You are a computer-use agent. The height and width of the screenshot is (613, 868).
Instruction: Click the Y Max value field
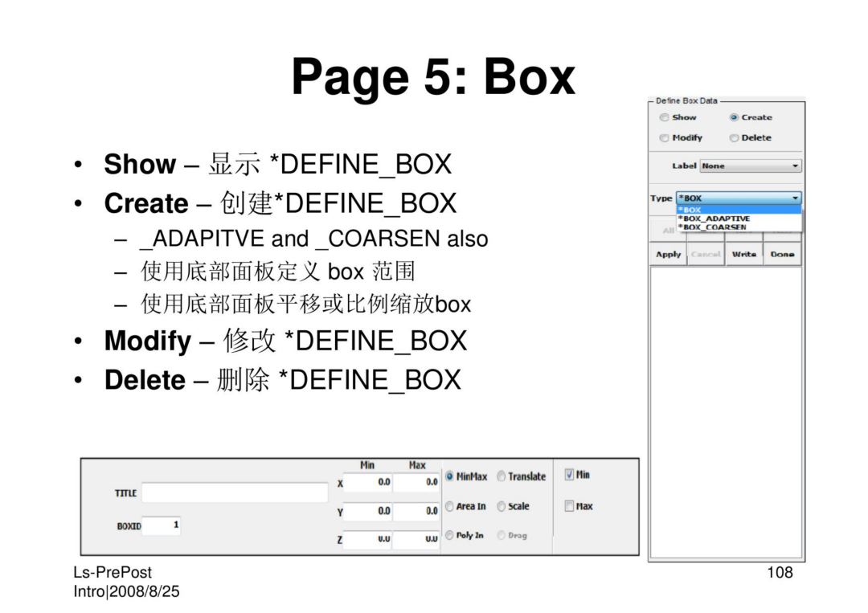[416, 511]
